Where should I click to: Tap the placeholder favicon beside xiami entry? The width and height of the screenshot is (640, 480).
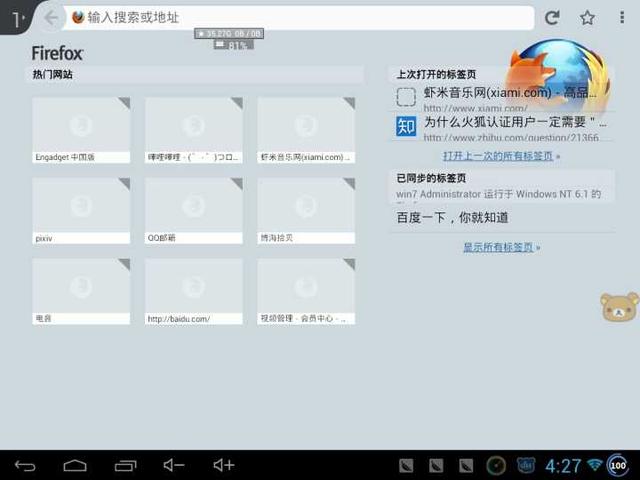click(406, 97)
